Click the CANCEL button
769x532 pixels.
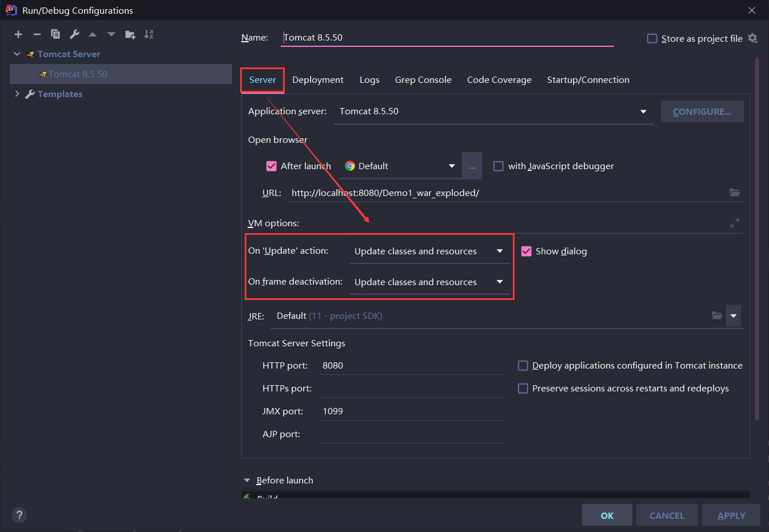[667, 515]
